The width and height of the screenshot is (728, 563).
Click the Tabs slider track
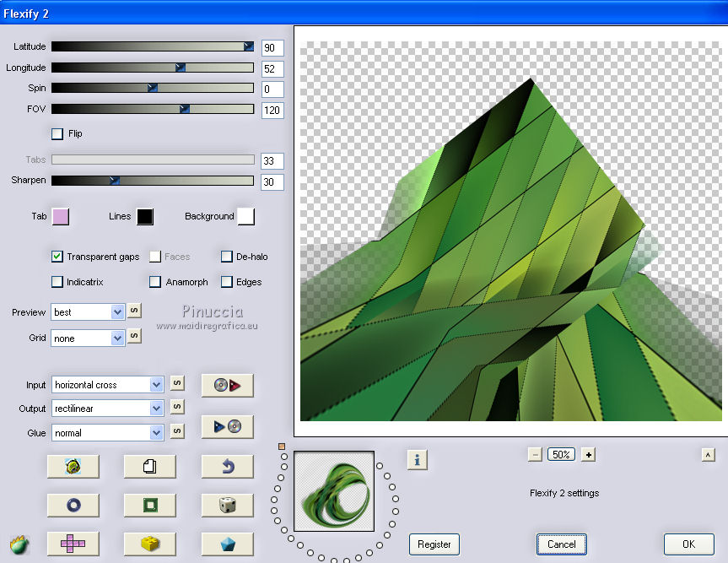pyautogui.click(x=153, y=160)
